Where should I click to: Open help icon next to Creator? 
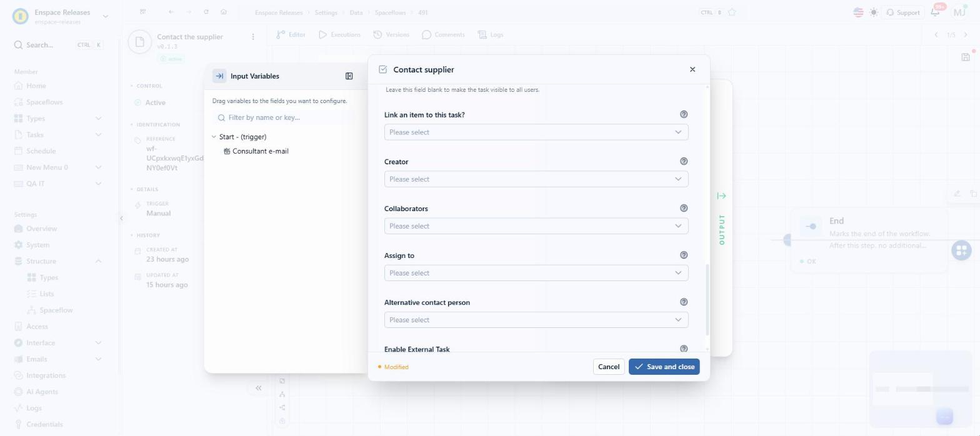[x=684, y=161]
